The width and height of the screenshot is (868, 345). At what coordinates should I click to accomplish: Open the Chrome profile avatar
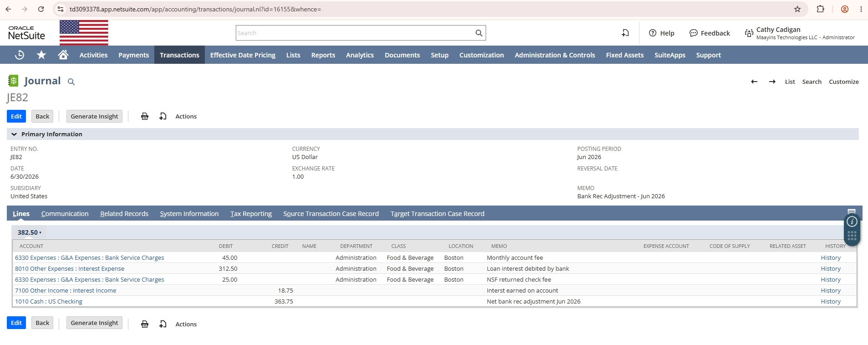tap(845, 9)
